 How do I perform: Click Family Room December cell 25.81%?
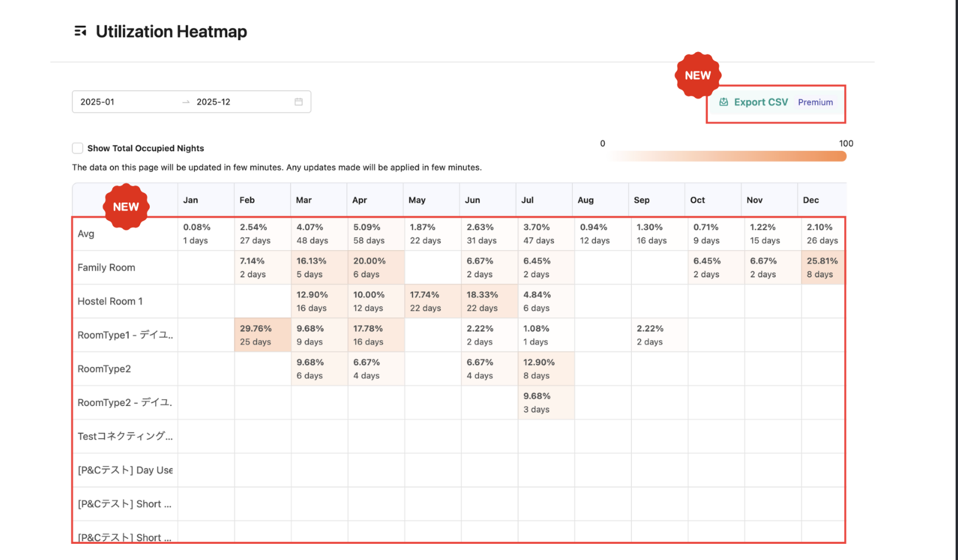pyautogui.click(x=823, y=267)
